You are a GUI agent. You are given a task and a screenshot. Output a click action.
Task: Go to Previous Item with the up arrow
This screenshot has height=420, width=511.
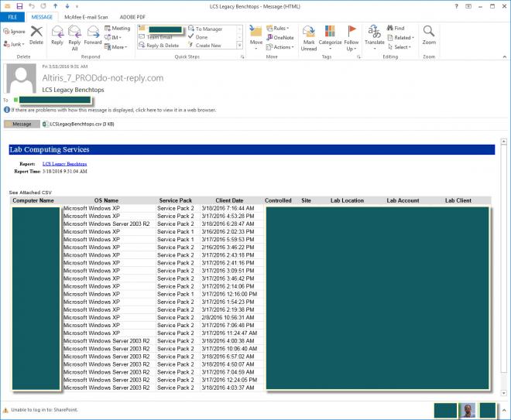pos(56,6)
